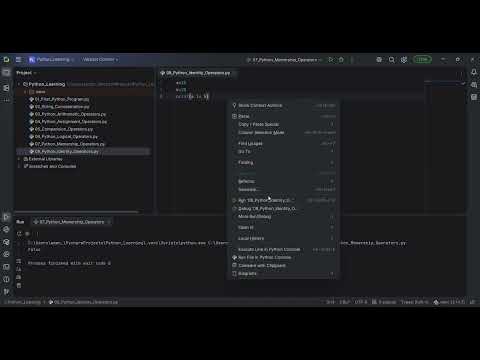Image resolution: width=480 pixels, height=360 pixels.
Task: Open the Project tool window icon
Action: (6, 73)
